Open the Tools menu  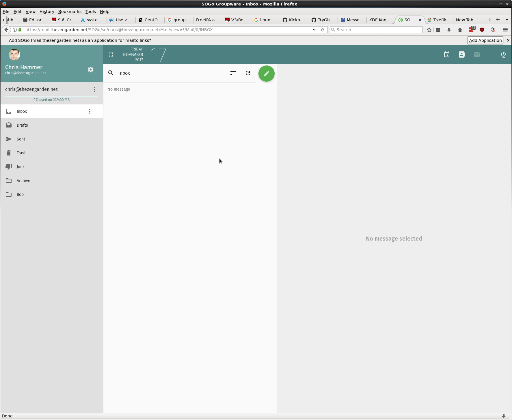(90, 12)
